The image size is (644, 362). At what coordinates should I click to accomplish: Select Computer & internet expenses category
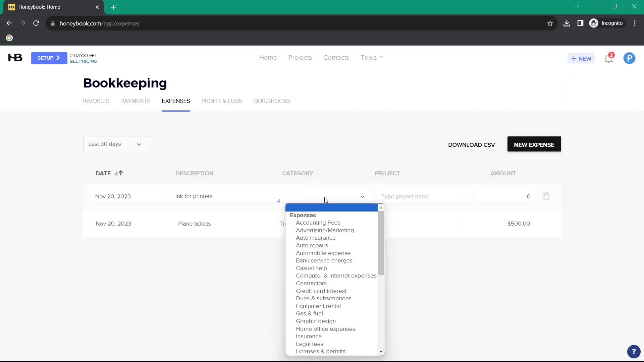[336, 276]
